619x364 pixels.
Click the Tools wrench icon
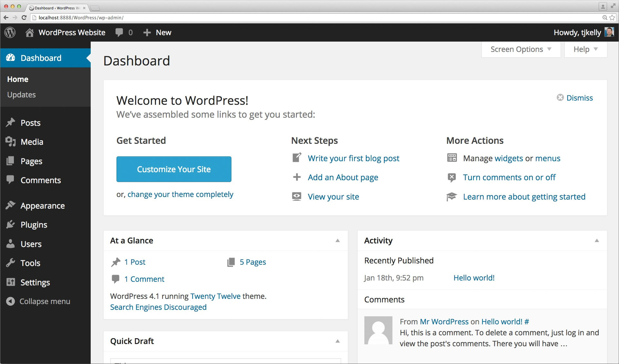click(11, 263)
